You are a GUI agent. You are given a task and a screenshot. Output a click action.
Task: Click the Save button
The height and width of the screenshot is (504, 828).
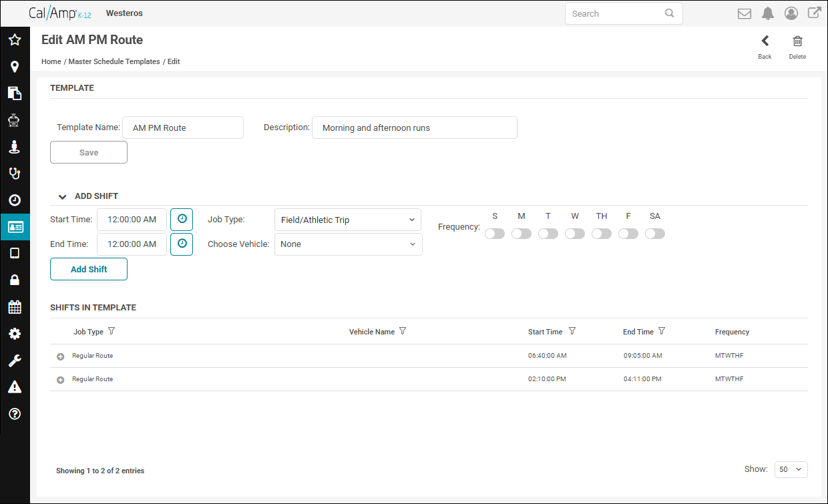pos(89,152)
